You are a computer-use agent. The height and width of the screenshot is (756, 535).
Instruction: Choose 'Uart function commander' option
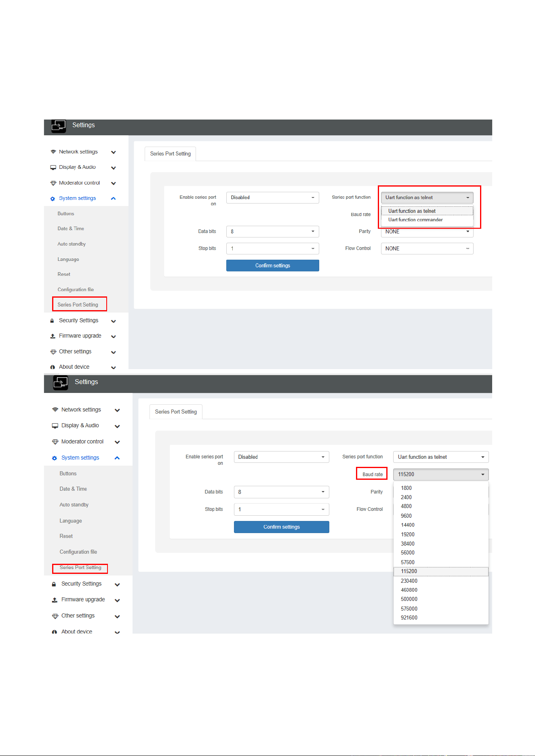(x=427, y=220)
